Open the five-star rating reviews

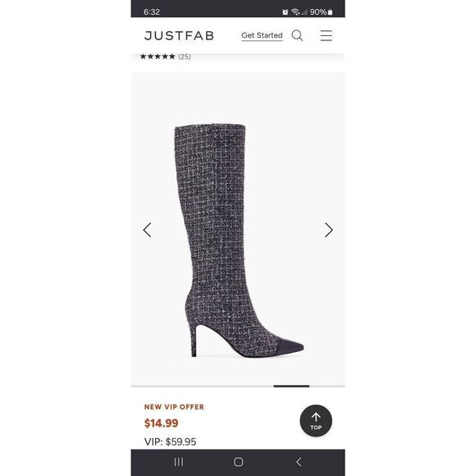click(158, 57)
